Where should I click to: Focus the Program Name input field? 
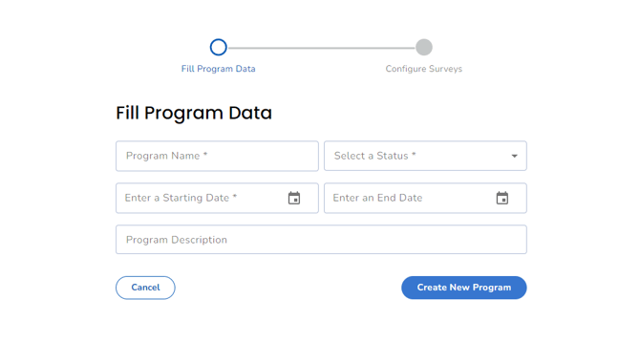pos(217,156)
